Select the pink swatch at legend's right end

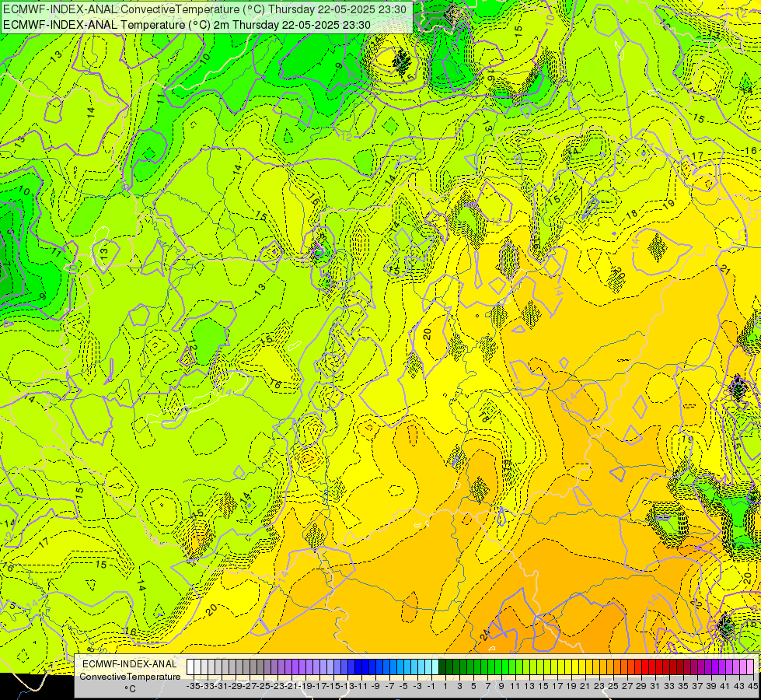[750, 667]
